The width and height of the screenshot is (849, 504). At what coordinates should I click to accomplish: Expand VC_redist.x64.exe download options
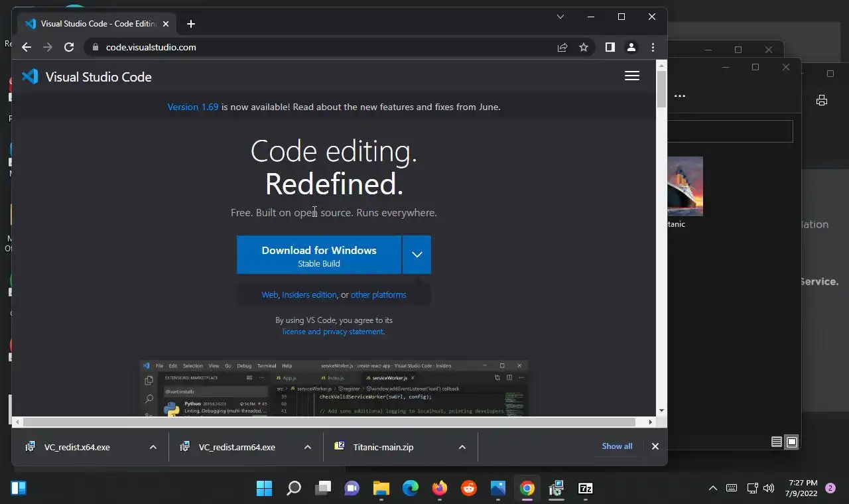coord(153,447)
